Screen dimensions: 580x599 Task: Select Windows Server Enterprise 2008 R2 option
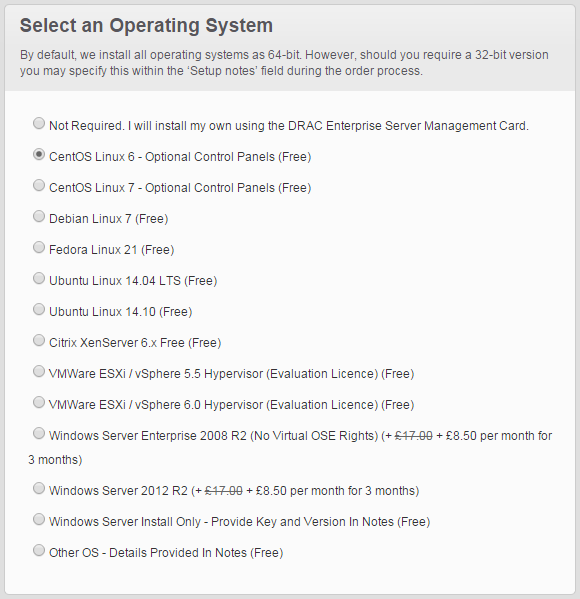[x=39, y=433]
